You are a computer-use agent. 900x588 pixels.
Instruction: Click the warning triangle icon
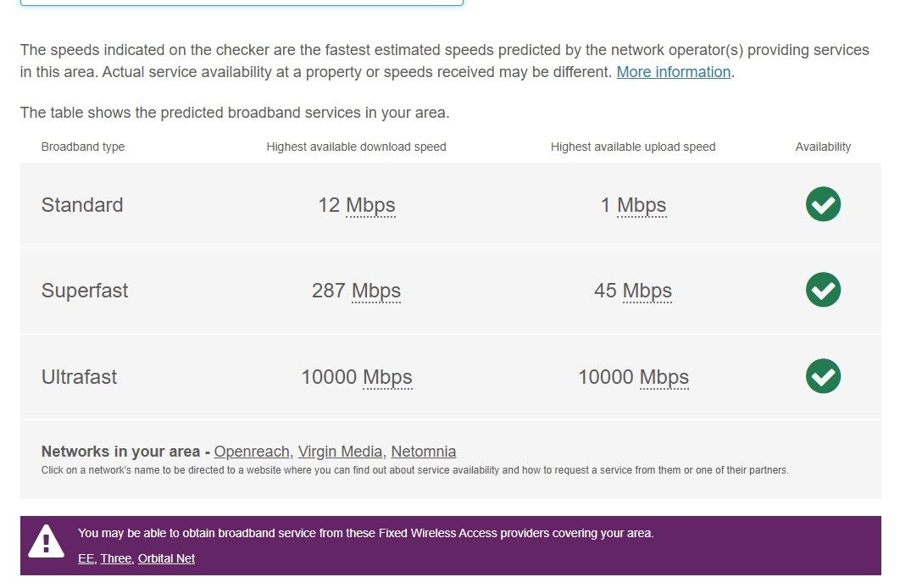pyautogui.click(x=46, y=541)
